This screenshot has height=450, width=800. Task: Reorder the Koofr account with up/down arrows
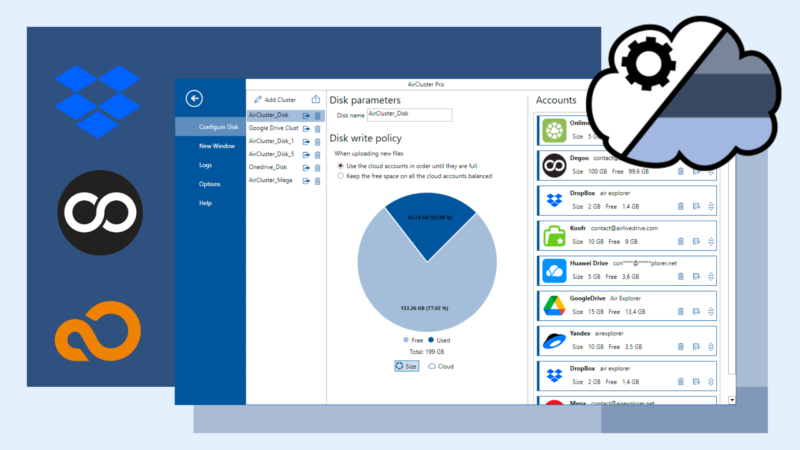pyautogui.click(x=711, y=241)
